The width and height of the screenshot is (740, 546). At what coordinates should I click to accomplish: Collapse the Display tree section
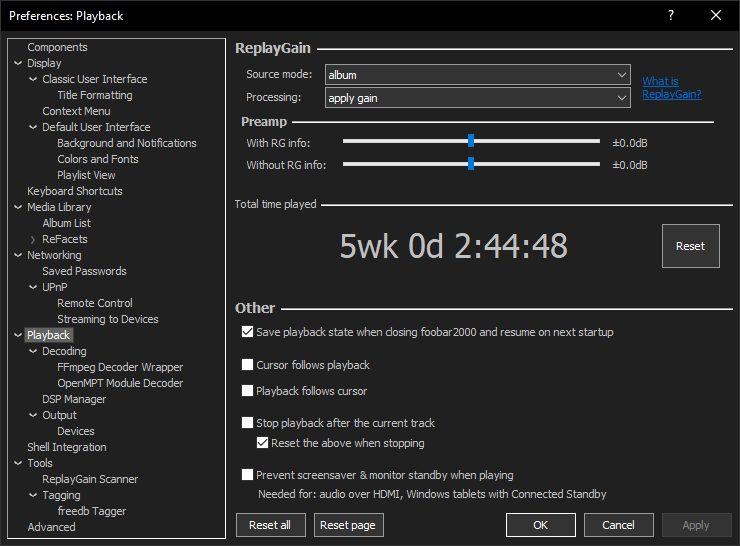[18, 63]
